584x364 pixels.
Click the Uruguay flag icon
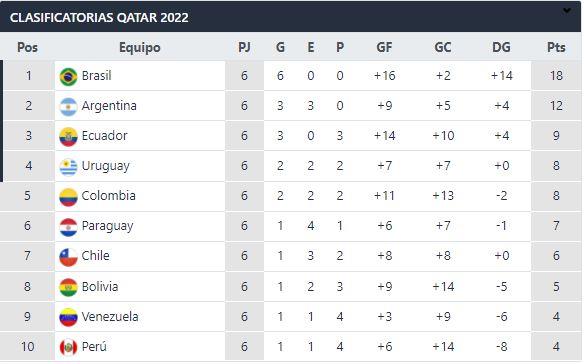[69, 167]
